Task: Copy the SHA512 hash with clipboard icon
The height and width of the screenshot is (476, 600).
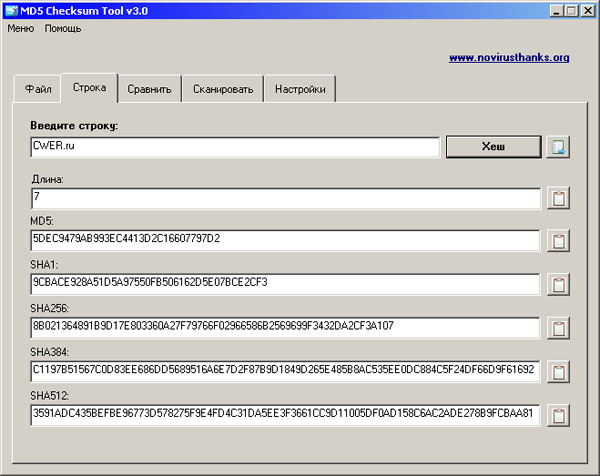Action: 558,416
